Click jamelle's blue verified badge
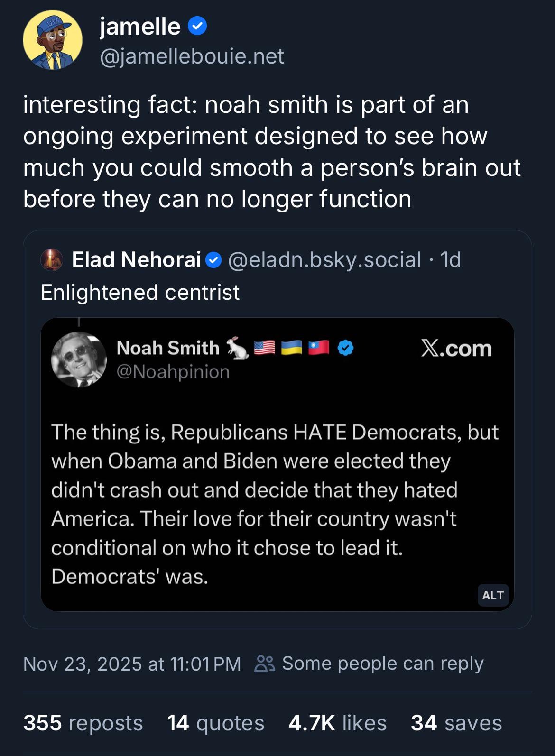This screenshot has width=555, height=756. (197, 26)
